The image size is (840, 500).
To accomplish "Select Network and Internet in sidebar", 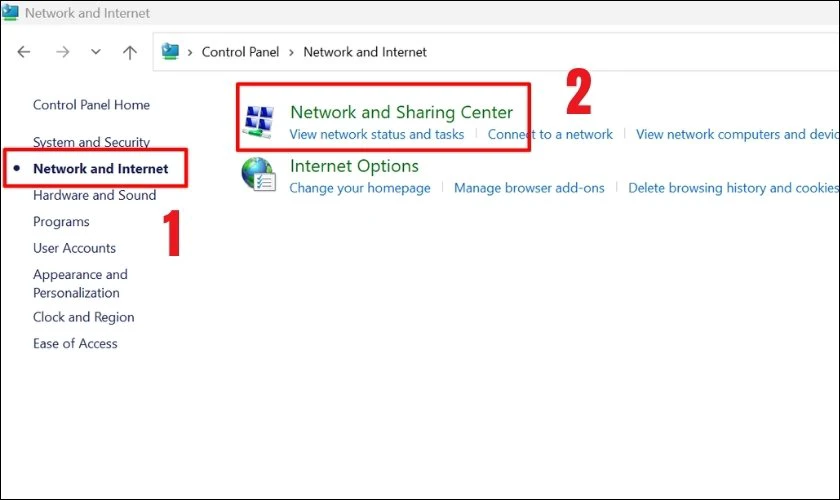I will point(100,169).
